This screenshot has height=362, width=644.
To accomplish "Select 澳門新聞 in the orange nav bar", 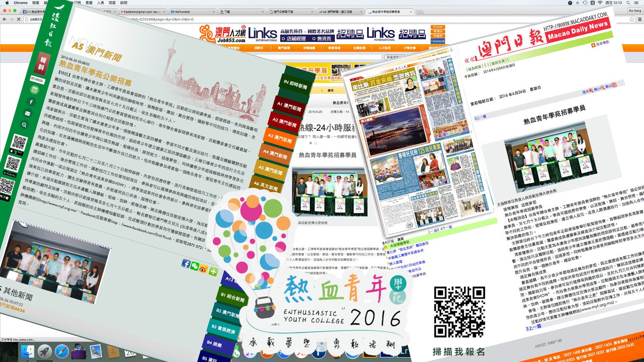I will [283, 48].
